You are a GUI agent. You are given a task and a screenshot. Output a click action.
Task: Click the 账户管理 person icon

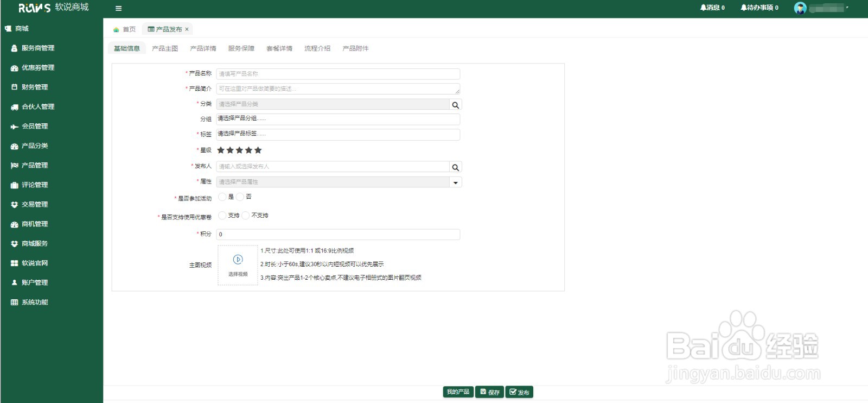click(x=15, y=282)
